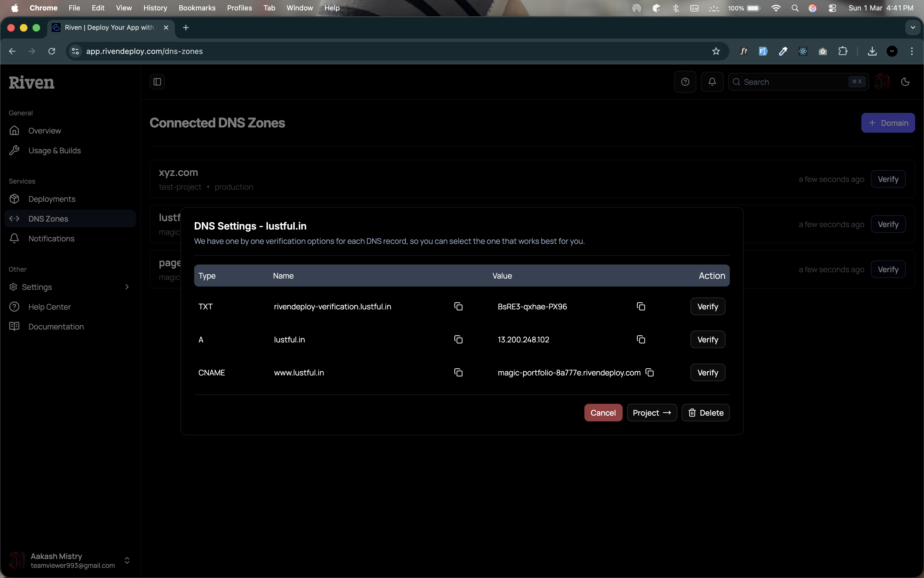
Task: Open the Bookmarks menu in menu bar
Action: (197, 8)
